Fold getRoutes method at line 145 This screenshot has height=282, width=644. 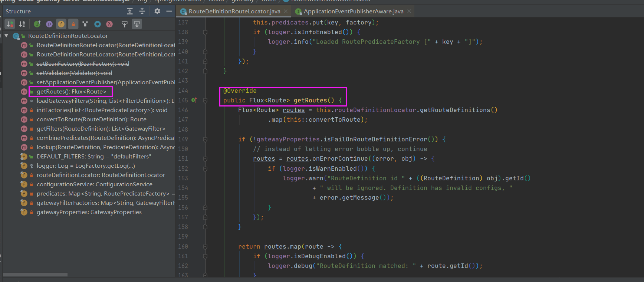(205, 101)
